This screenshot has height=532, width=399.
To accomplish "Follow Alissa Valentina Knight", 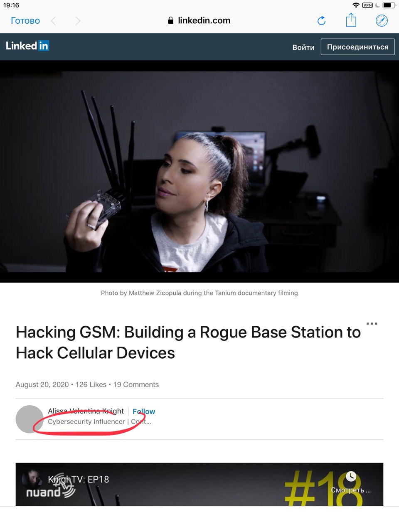I will (x=144, y=411).
